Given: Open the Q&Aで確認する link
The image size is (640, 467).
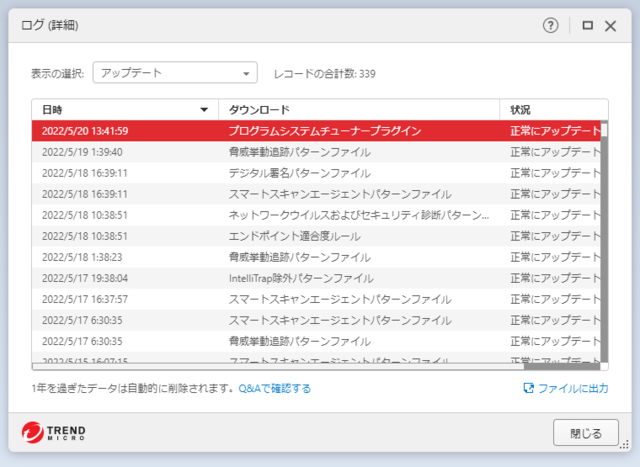Looking at the screenshot, I should [275, 388].
